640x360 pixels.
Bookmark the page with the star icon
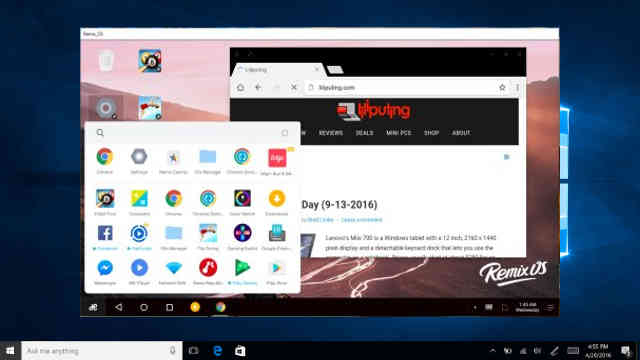point(502,87)
